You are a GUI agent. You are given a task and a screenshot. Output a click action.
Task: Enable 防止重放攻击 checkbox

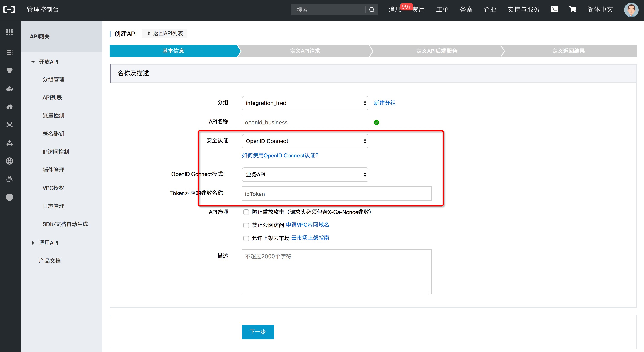tap(246, 212)
